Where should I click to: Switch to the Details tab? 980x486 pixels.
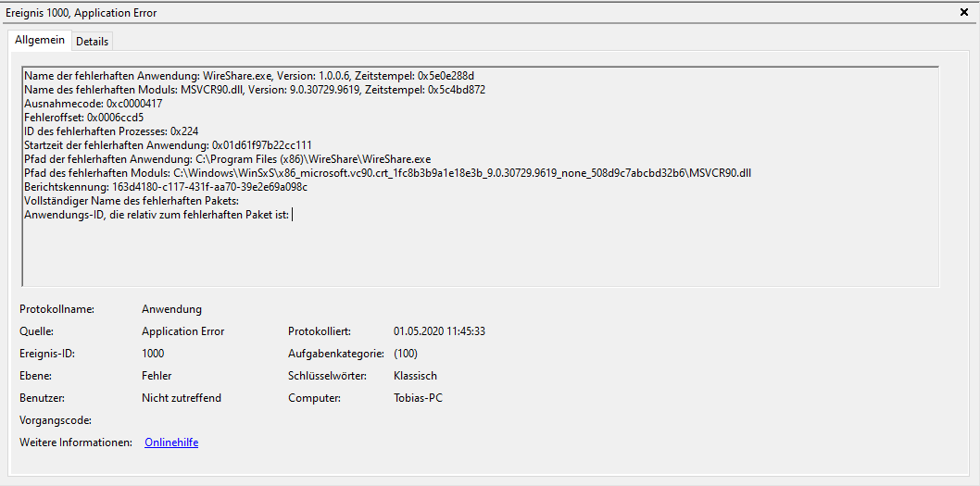92,42
